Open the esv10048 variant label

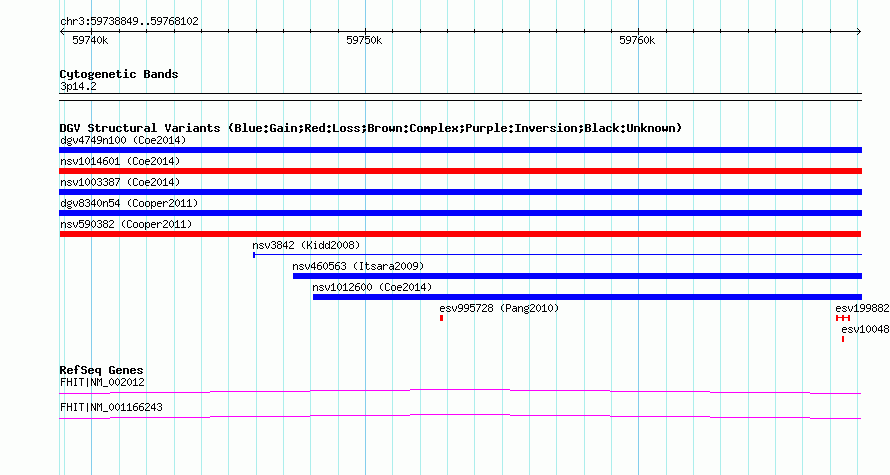click(x=865, y=329)
